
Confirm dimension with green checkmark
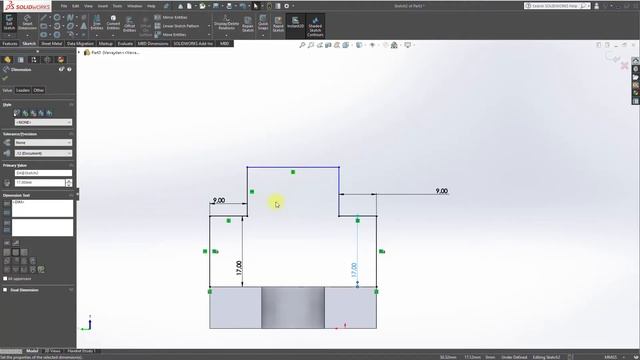click(x=5, y=78)
